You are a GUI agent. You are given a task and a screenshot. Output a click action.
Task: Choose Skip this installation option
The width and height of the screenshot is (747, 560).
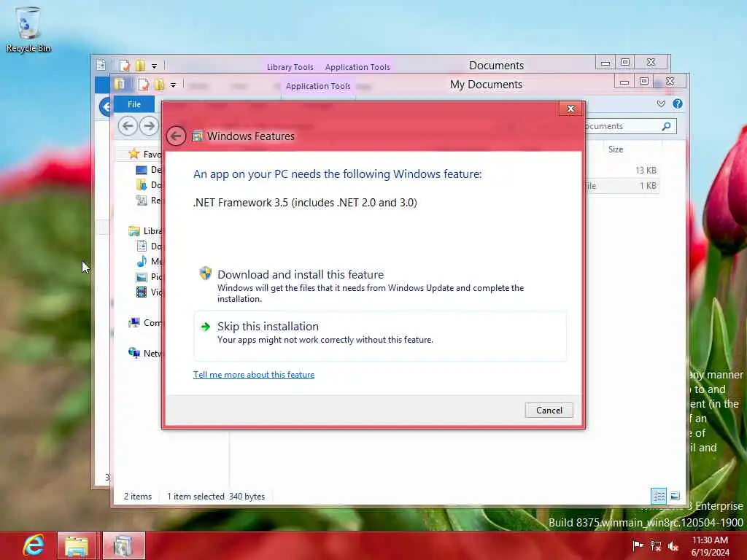tap(379, 335)
